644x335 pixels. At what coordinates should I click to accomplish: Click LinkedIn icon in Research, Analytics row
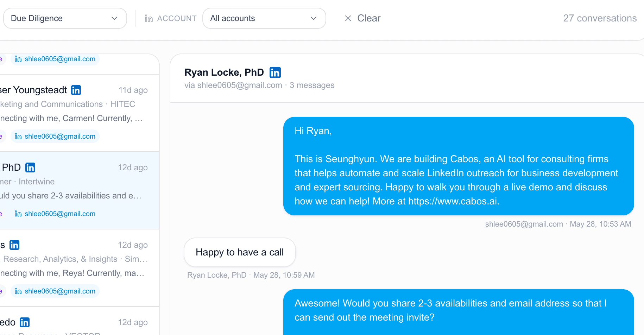[x=14, y=245]
